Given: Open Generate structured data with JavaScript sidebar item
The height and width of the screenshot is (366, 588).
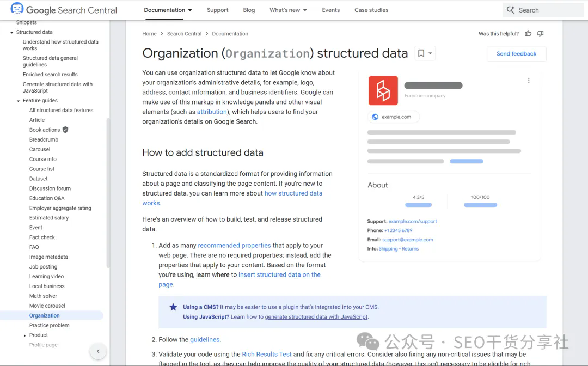Looking at the screenshot, I should tap(57, 87).
